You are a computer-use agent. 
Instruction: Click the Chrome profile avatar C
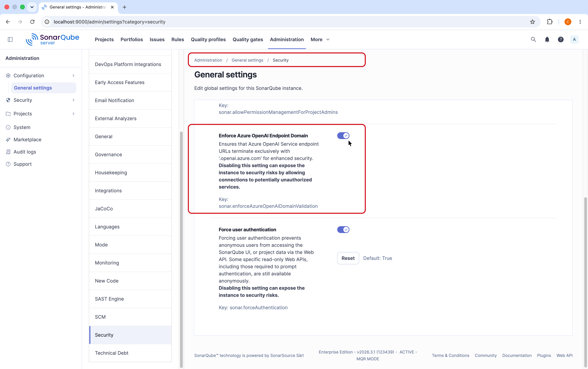[568, 22]
